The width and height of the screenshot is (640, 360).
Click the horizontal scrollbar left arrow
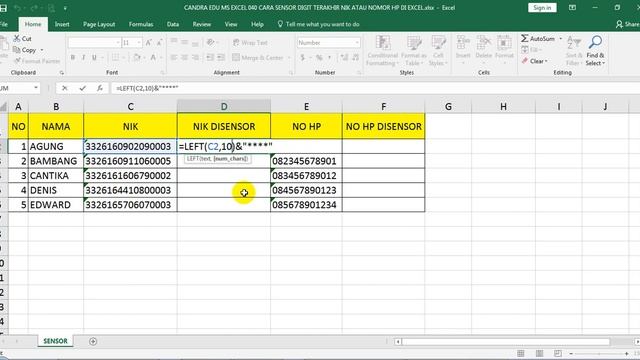point(398,342)
